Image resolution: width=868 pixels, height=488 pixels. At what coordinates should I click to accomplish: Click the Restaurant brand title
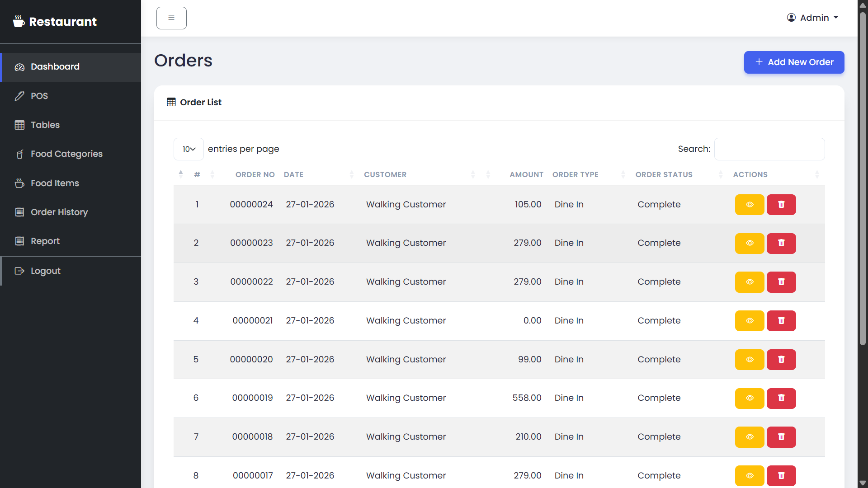click(63, 22)
